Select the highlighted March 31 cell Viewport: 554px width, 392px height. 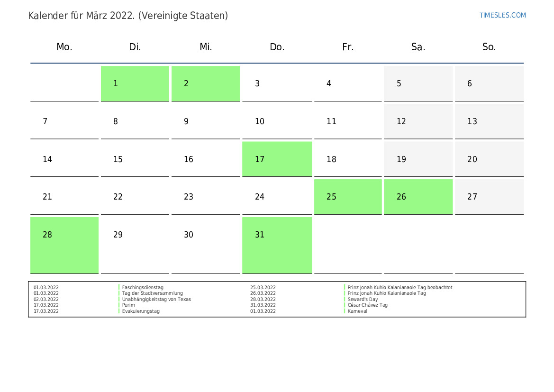pyautogui.click(x=277, y=245)
